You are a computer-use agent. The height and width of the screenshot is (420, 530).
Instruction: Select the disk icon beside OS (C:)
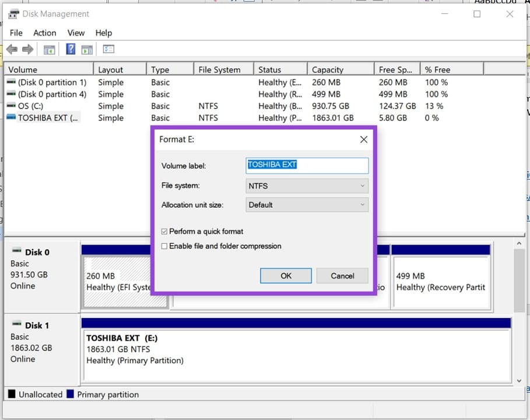click(x=11, y=106)
